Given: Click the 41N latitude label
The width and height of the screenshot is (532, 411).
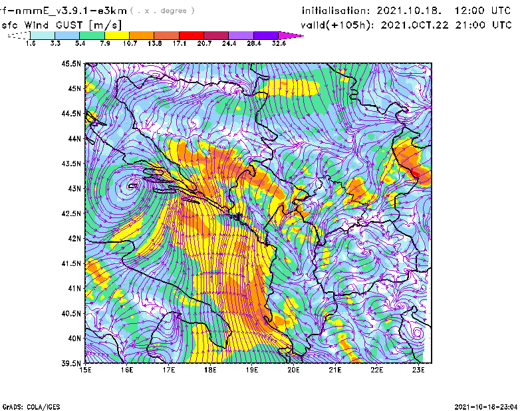Looking at the screenshot, I should tap(74, 289).
